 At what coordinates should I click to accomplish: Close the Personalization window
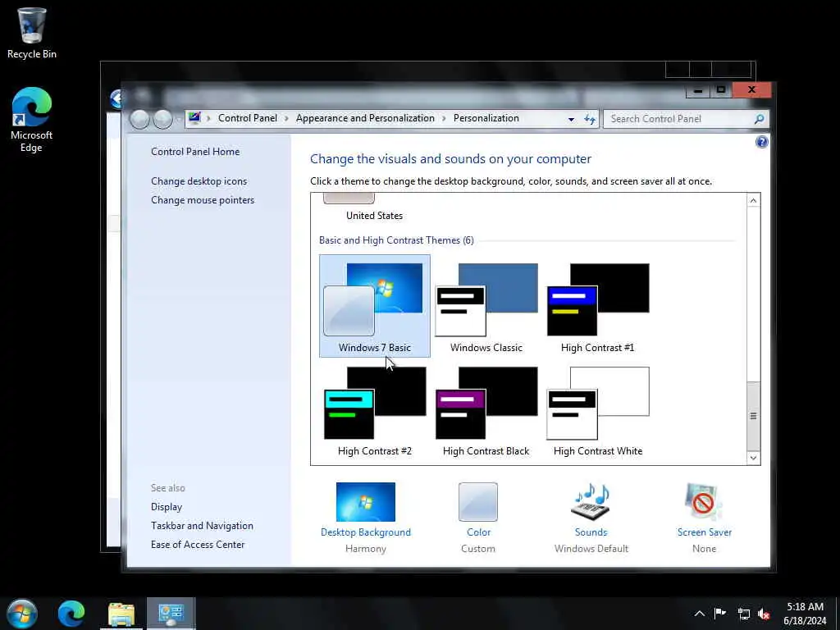[x=751, y=90]
